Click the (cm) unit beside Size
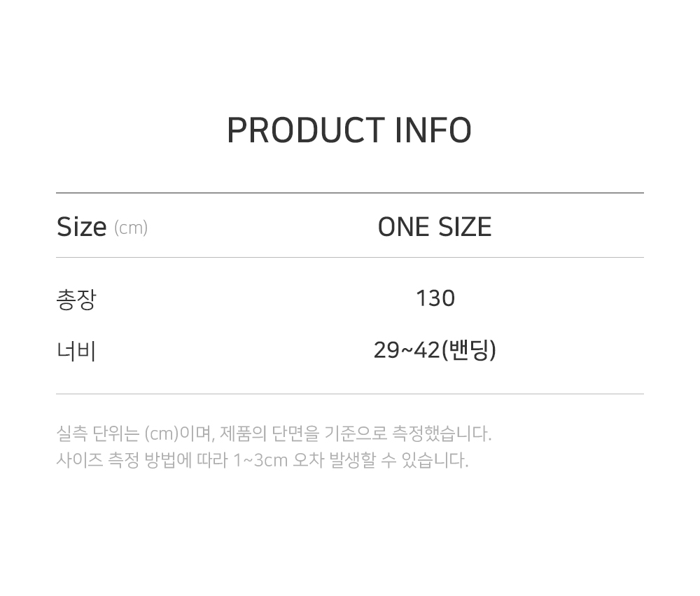Image resolution: width=700 pixels, height=596 pixels. coord(131,228)
